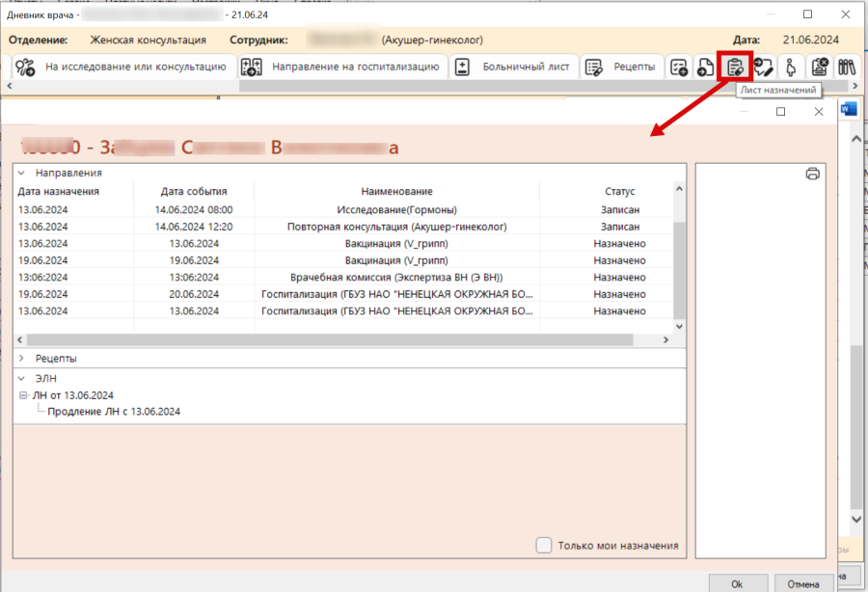The image size is (868, 592).
Task: Click the Дата события column header
Action: pos(194,192)
